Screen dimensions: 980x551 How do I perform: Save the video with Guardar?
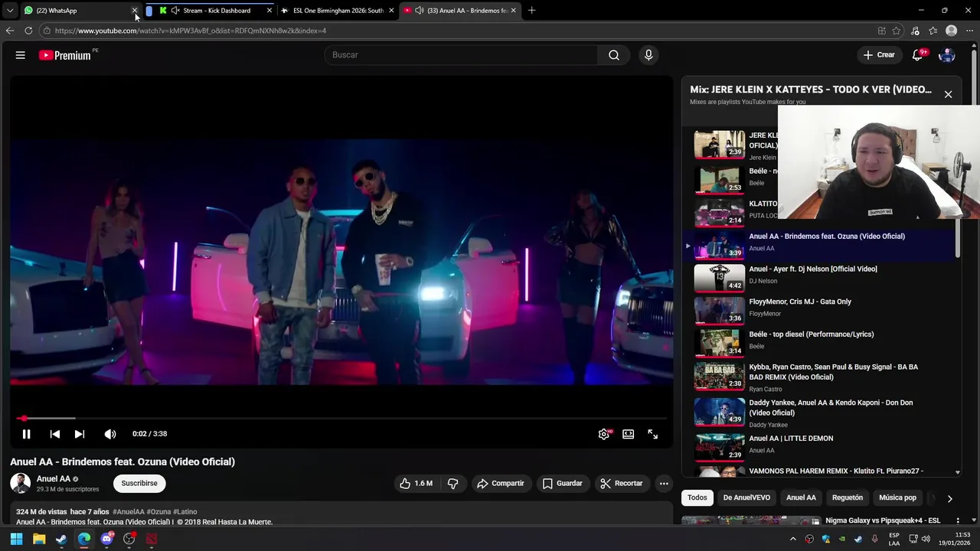tap(563, 484)
